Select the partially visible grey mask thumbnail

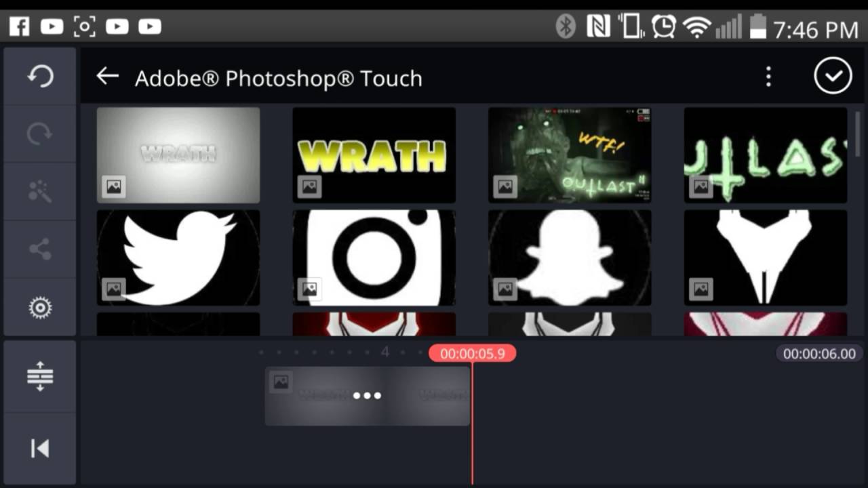(570, 324)
